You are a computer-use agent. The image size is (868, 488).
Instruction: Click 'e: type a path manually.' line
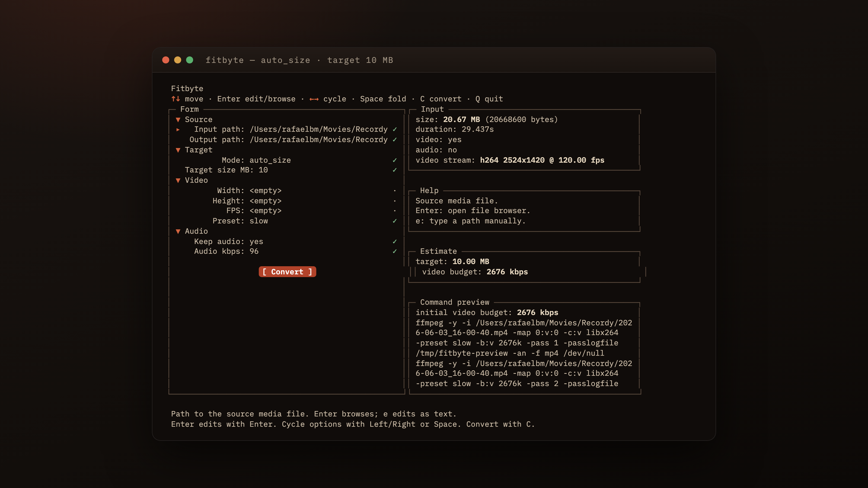[470, 221]
